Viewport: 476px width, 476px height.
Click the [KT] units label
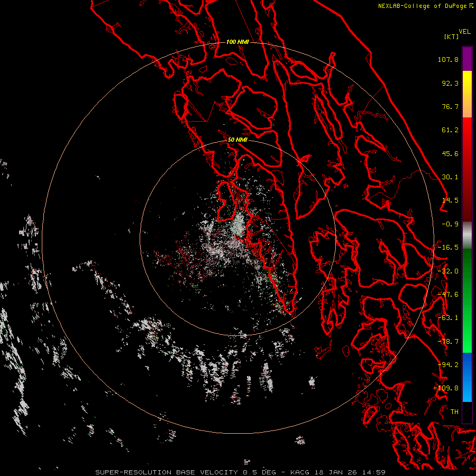pos(452,36)
